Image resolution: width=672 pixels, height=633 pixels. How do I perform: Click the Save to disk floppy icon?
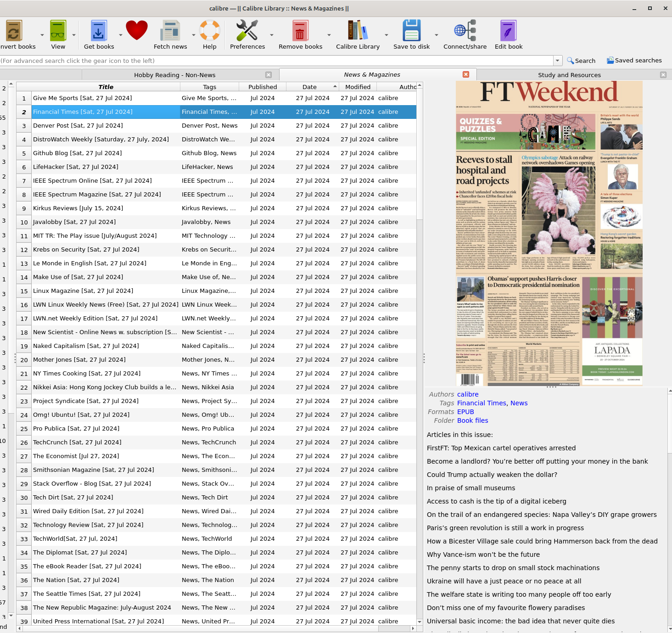tap(411, 31)
